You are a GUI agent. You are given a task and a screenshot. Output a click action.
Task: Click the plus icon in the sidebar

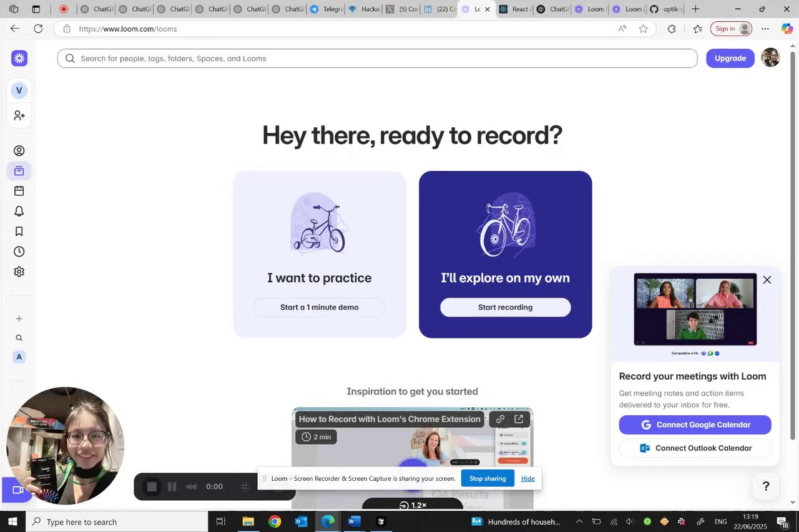(x=19, y=319)
